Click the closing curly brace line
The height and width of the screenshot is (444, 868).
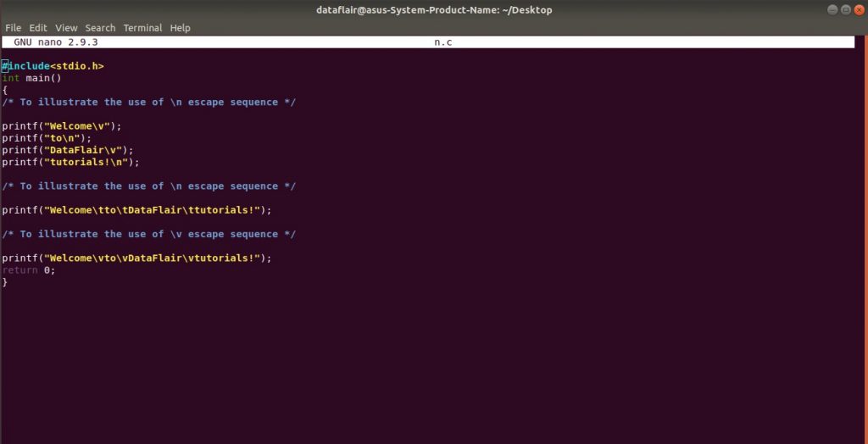(4, 282)
